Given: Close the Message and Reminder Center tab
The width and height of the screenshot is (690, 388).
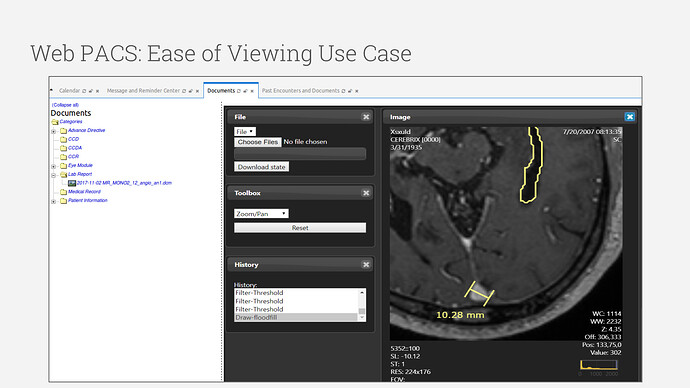Looking at the screenshot, I should (x=197, y=91).
